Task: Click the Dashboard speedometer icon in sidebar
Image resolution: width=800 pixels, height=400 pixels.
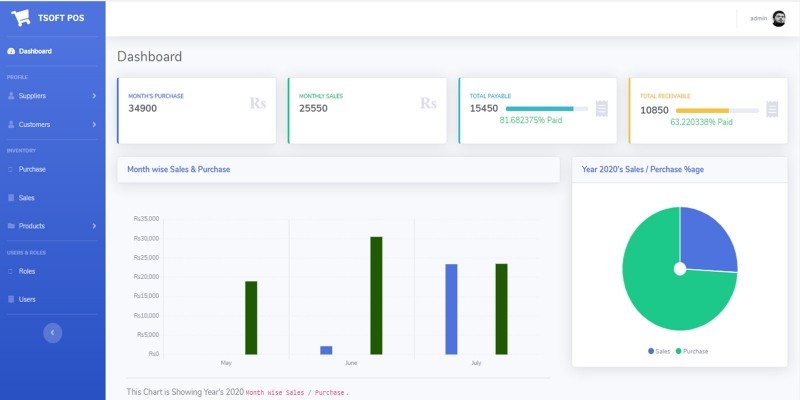Action: pos(11,51)
